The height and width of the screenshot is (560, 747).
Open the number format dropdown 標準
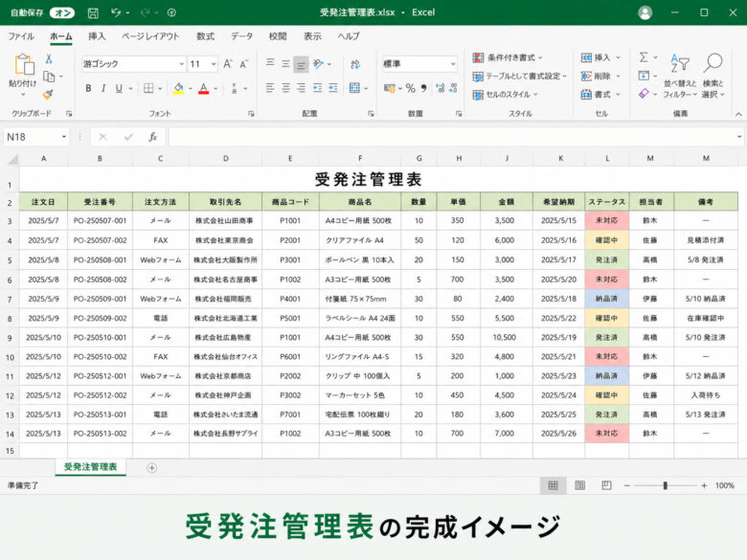[453, 64]
